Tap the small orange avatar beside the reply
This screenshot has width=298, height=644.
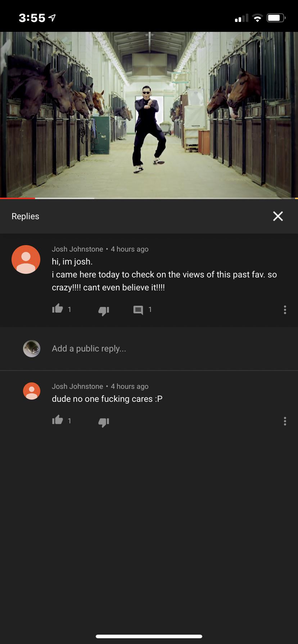pos(32,391)
